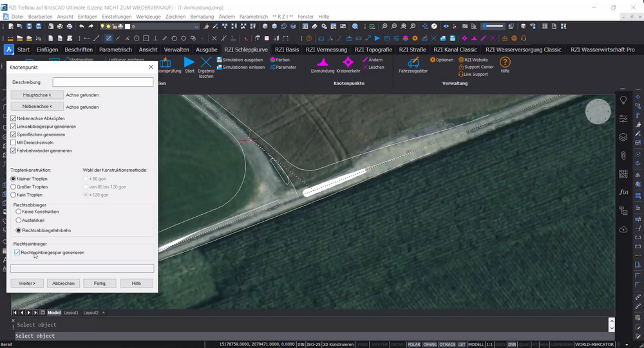Select the Rechtsabbiegefahrbahn option

pyautogui.click(x=19, y=230)
